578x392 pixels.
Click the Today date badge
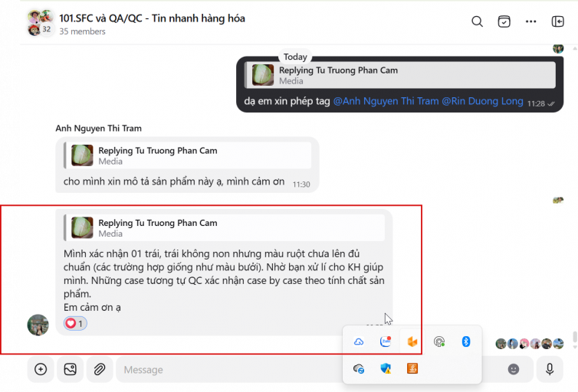click(x=295, y=57)
